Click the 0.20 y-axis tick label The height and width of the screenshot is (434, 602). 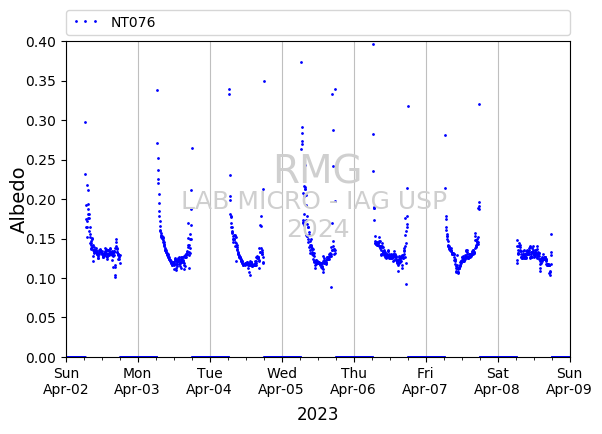pos(41,200)
